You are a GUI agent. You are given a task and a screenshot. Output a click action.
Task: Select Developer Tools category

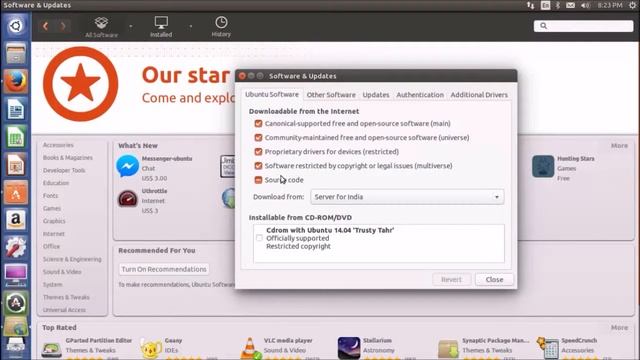[x=64, y=171]
